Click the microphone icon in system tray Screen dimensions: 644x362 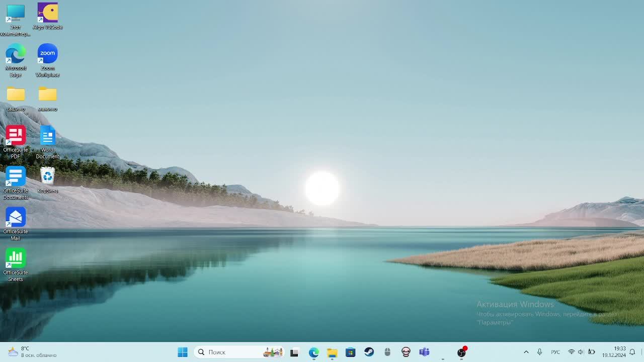(539, 352)
